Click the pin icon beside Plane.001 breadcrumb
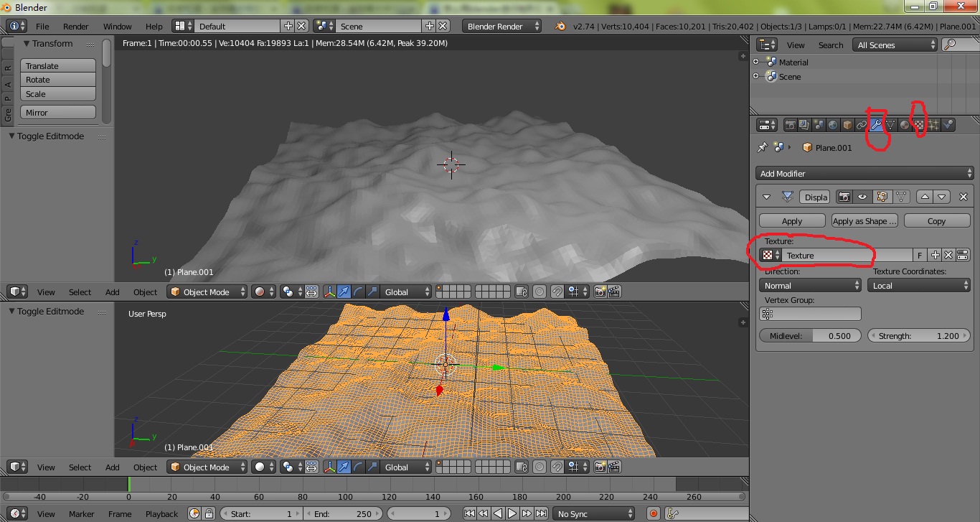 (x=763, y=147)
